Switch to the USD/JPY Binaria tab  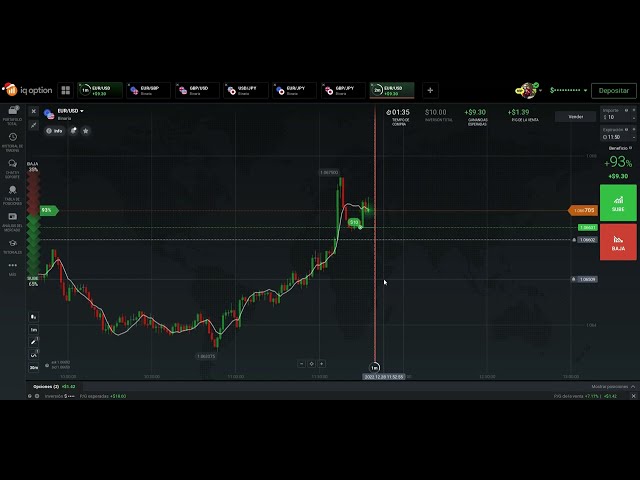click(x=244, y=90)
